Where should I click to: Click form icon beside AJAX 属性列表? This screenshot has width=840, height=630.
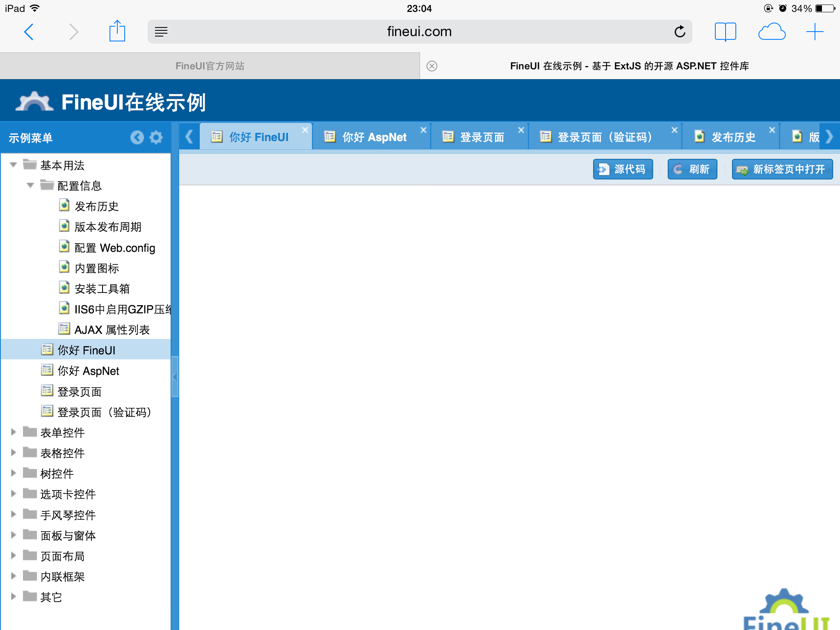[64, 329]
